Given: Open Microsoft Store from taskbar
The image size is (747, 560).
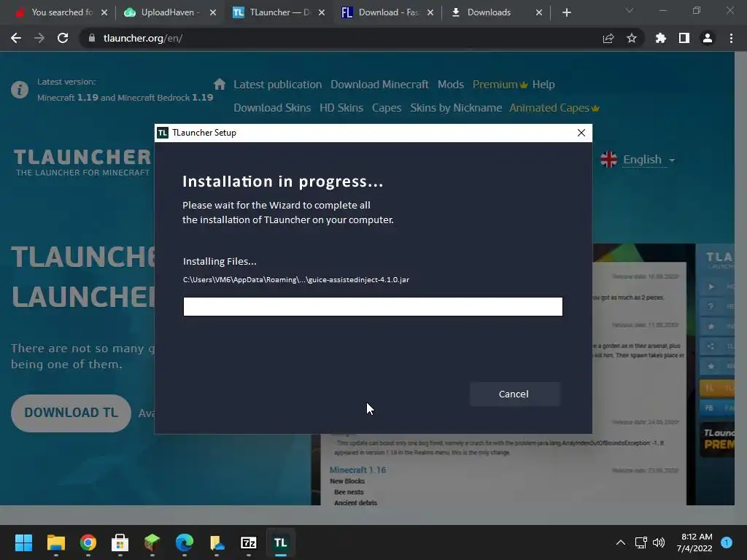Looking at the screenshot, I should pyautogui.click(x=120, y=542).
